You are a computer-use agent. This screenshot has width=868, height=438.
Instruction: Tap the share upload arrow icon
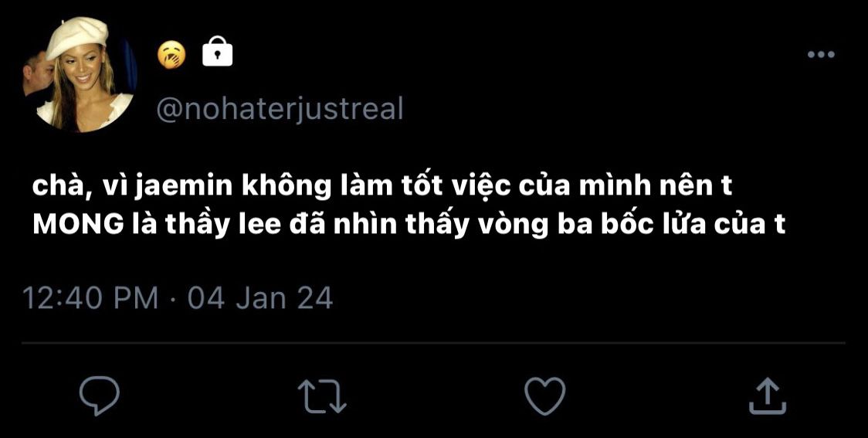pos(768,396)
